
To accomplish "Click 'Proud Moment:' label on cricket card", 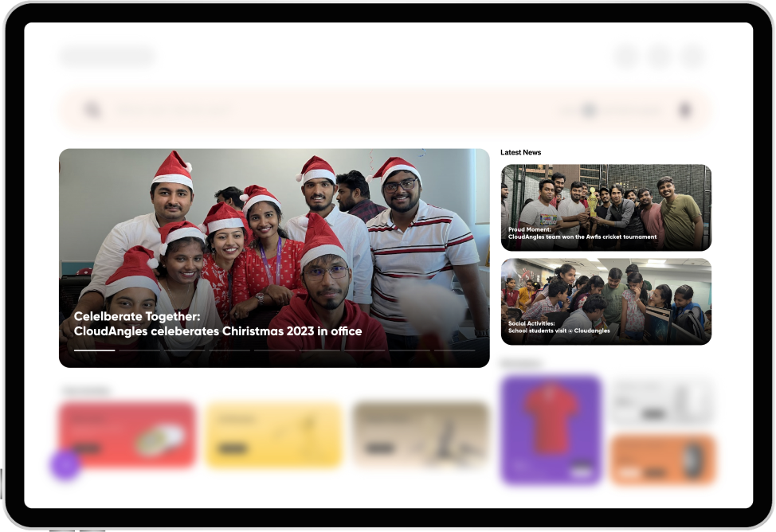I will pyautogui.click(x=530, y=229).
